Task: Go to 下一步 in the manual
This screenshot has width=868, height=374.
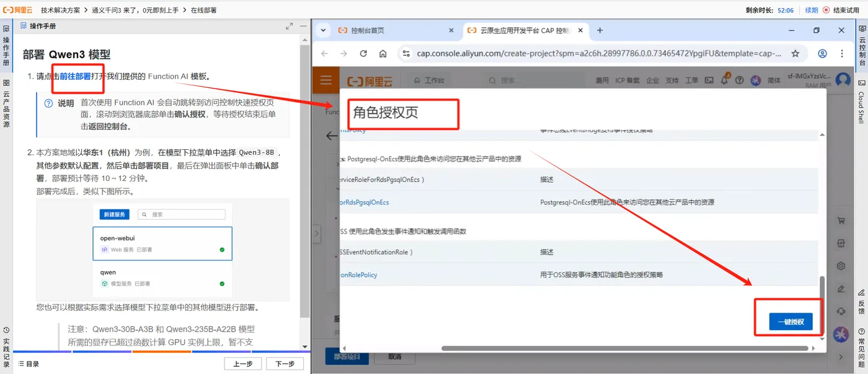Action: (x=285, y=363)
